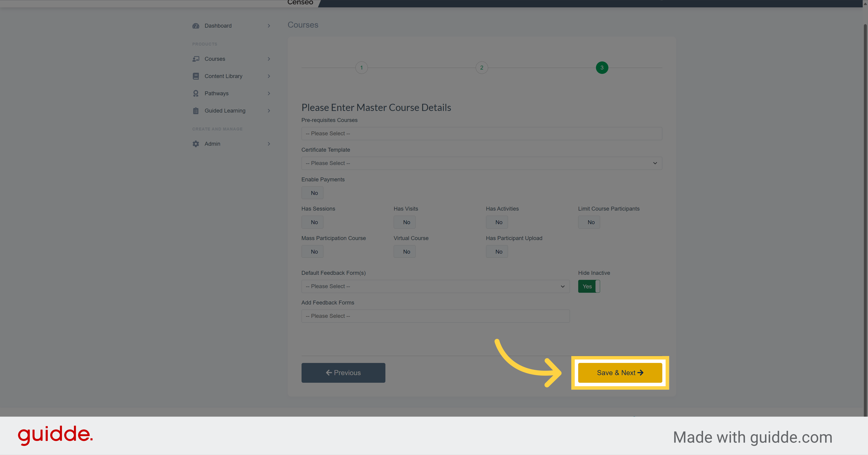
Task: Click the Dashboard gauge icon
Action: 196,26
